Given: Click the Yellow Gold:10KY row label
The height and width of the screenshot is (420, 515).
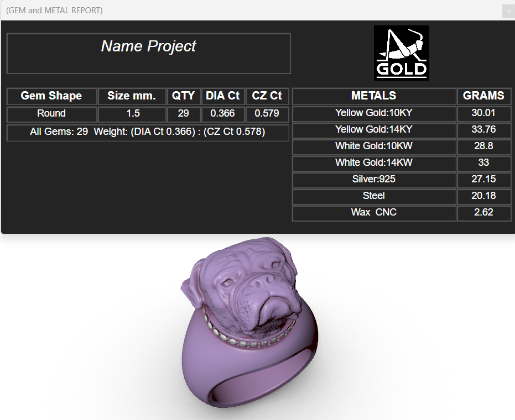Looking at the screenshot, I should point(374,113).
